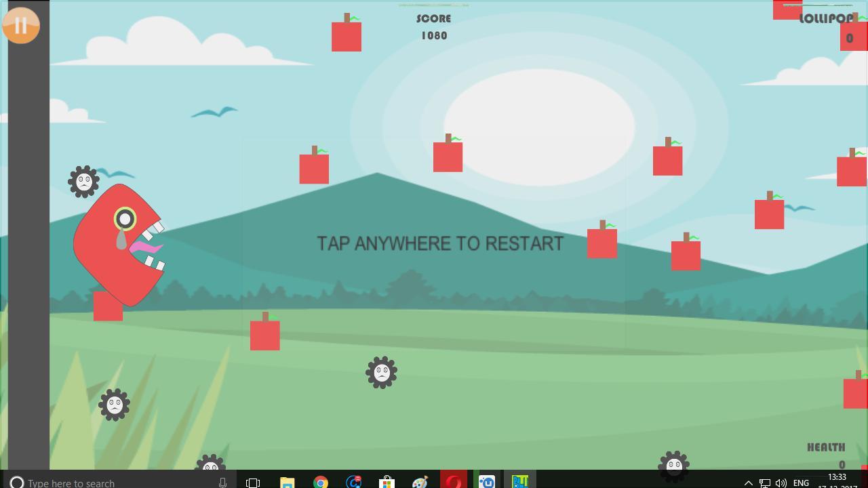
Task: Open the Microsoft Store taskbar icon
Action: pyautogui.click(x=387, y=482)
